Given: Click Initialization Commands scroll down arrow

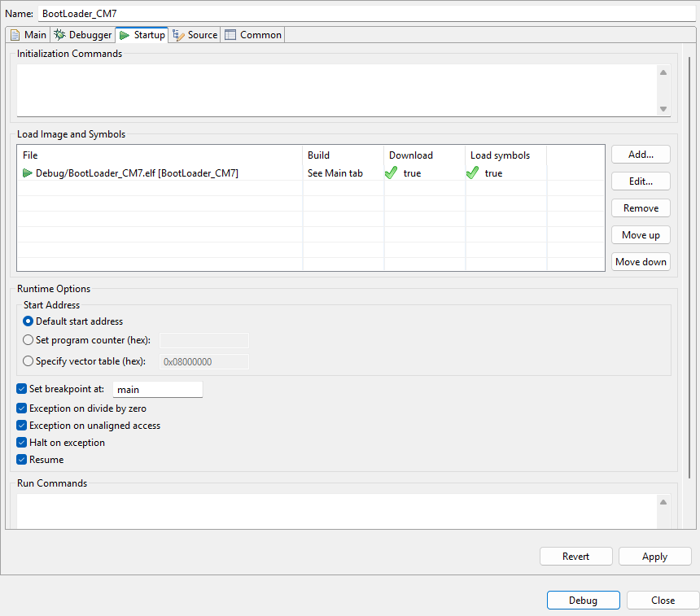Looking at the screenshot, I should (x=663, y=109).
